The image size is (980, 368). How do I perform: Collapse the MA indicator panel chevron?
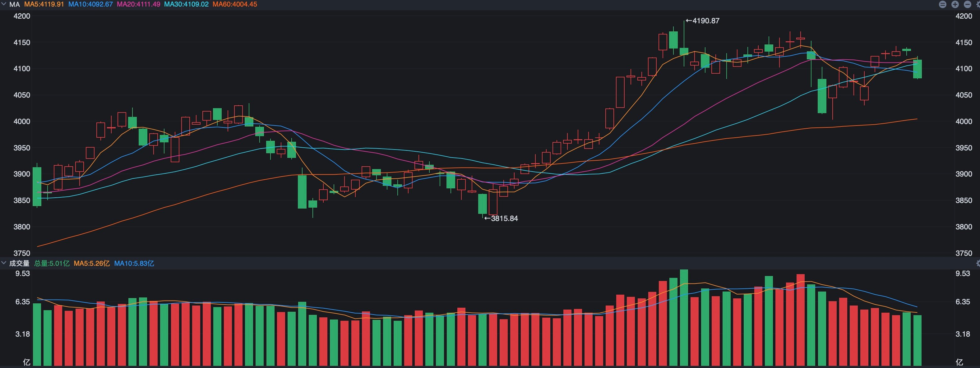coord(4,4)
